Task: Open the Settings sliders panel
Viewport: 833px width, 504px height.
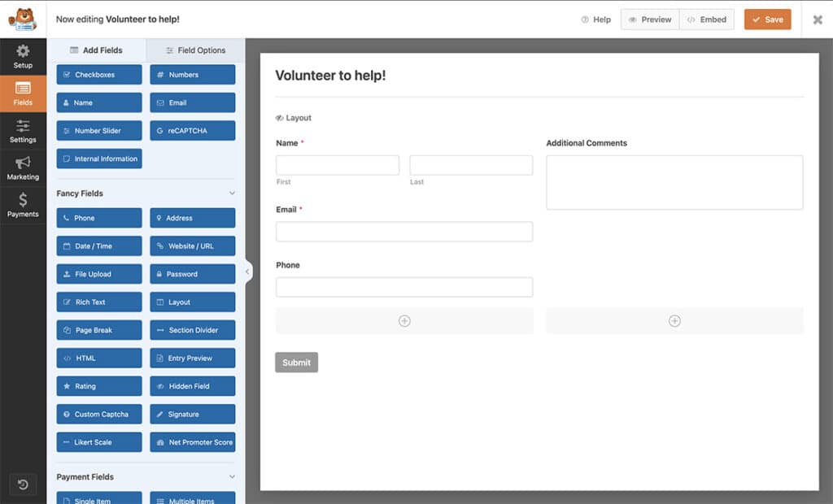Action: pyautogui.click(x=23, y=131)
